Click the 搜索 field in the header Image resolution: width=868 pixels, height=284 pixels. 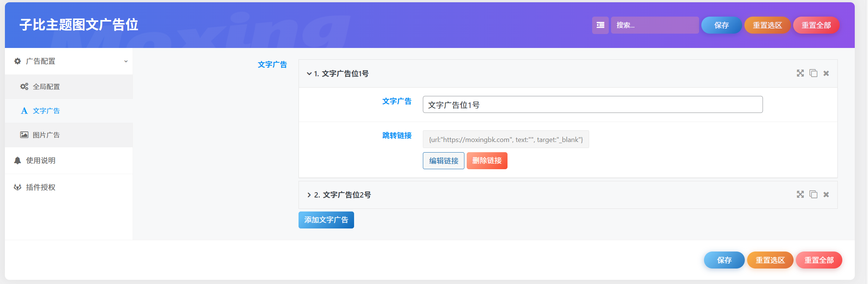point(654,25)
